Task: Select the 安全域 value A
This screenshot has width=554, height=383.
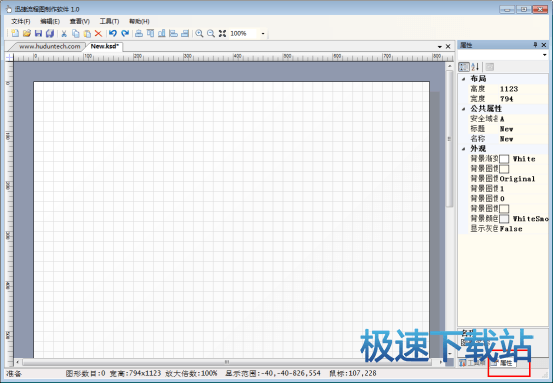Action: (502, 119)
